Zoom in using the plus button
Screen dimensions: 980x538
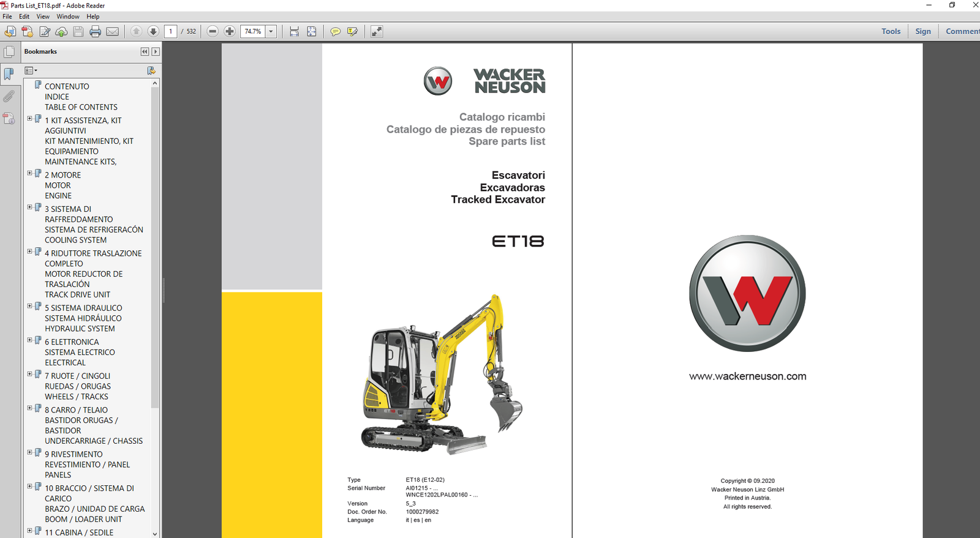tap(230, 31)
